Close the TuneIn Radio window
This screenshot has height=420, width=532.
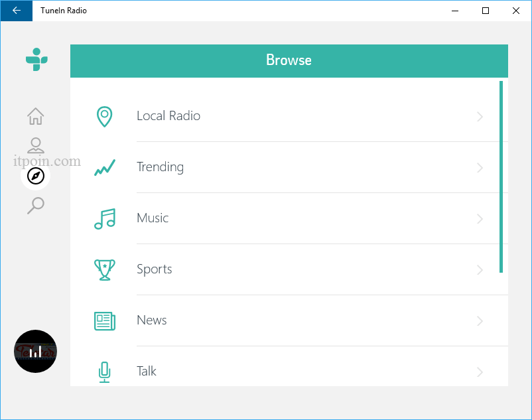coord(516,11)
